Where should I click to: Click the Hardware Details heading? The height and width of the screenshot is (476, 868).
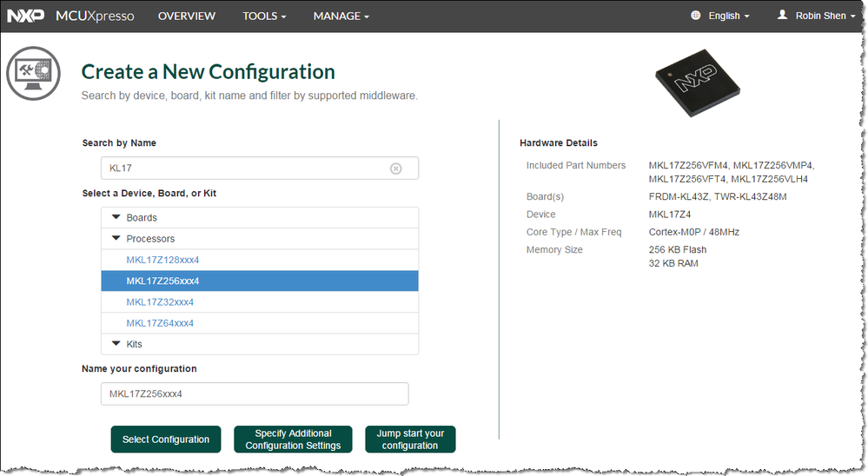(559, 142)
